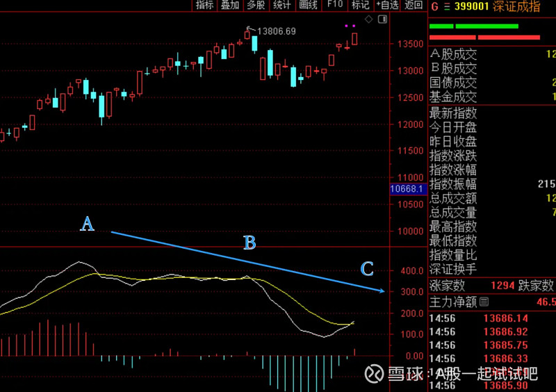
Task: Open the F10 company info
Action: [x=335, y=5]
